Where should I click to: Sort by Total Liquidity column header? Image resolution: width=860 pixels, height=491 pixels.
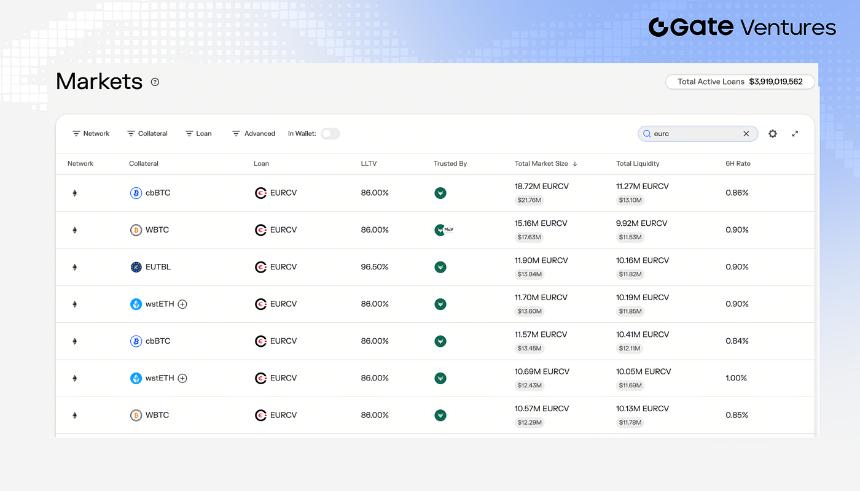[x=638, y=163]
